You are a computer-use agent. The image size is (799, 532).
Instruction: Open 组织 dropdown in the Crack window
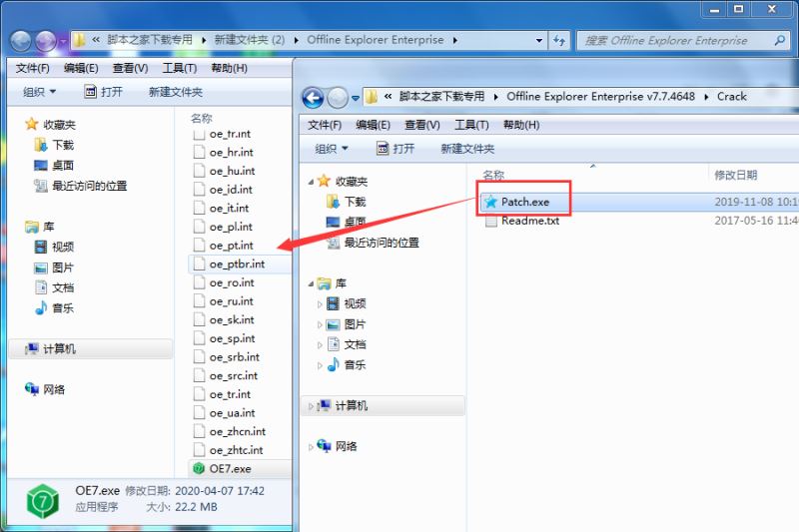point(332,149)
